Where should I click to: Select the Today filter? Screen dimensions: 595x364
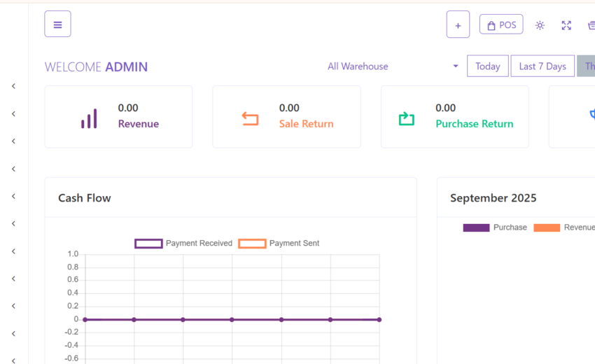[x=488, y=66]
